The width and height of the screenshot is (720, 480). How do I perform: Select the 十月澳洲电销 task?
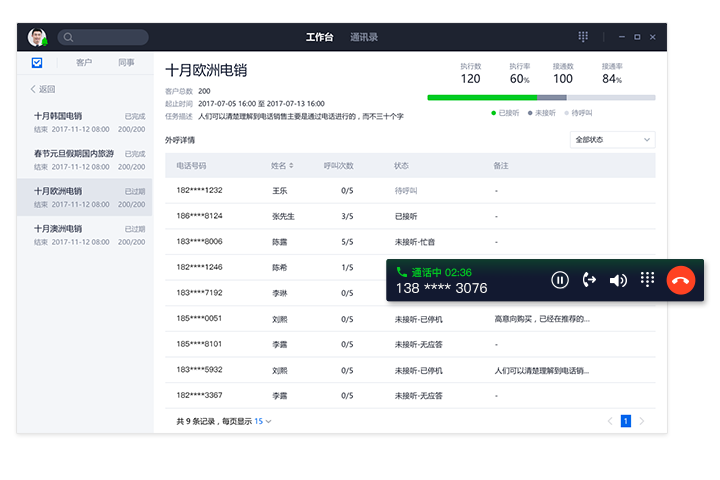(85, 235)
